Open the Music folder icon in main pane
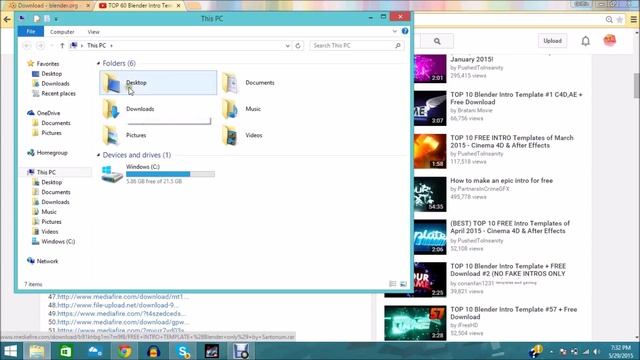The width and height of the screenshot is (640, 360). click(x=230, y=109)
